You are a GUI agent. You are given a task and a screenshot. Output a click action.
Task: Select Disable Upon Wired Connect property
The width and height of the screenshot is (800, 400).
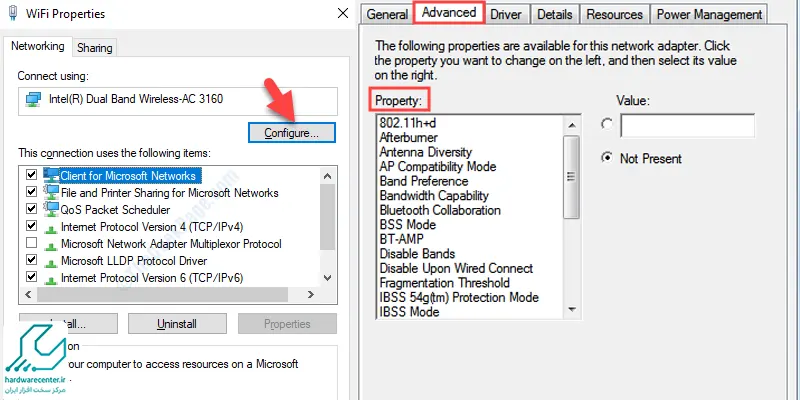[456, 268]
